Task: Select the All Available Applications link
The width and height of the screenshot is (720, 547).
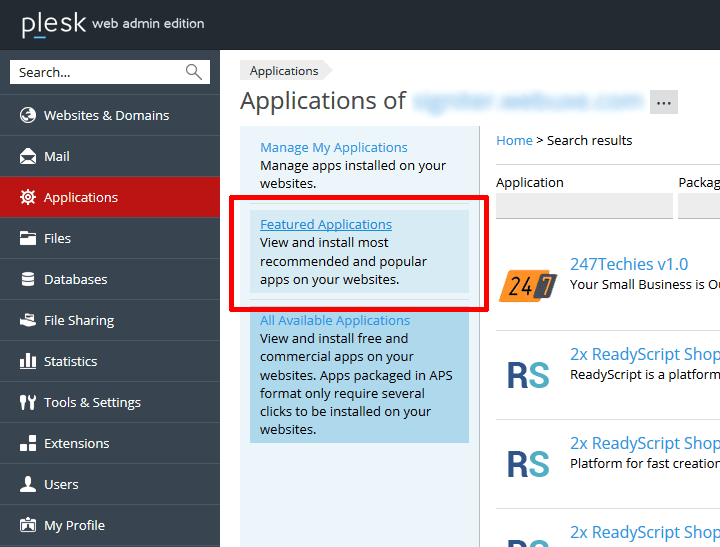Action: [335, 320]
